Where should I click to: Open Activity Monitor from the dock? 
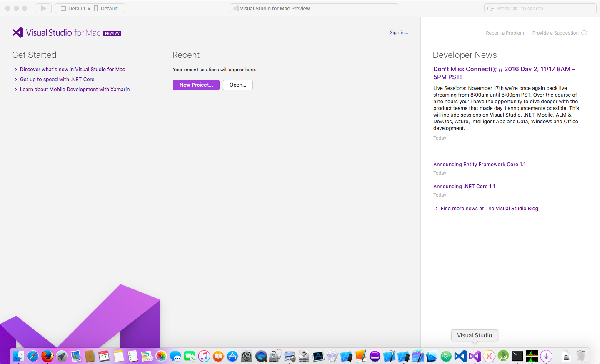pos(532,356)
